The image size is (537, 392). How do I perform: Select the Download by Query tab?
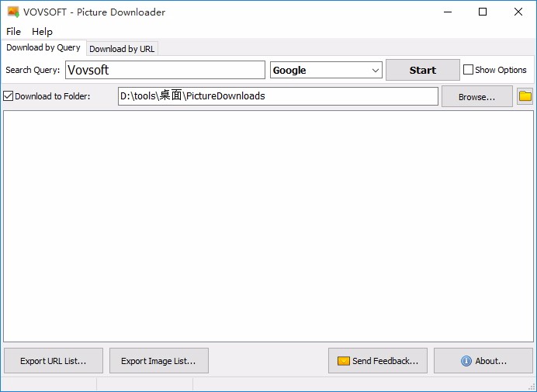tap(43, 47)
